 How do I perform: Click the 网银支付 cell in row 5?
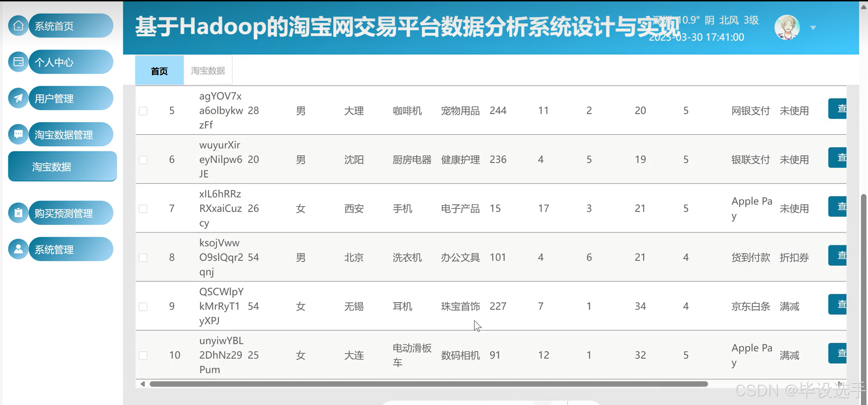click(x=751, y=111)
